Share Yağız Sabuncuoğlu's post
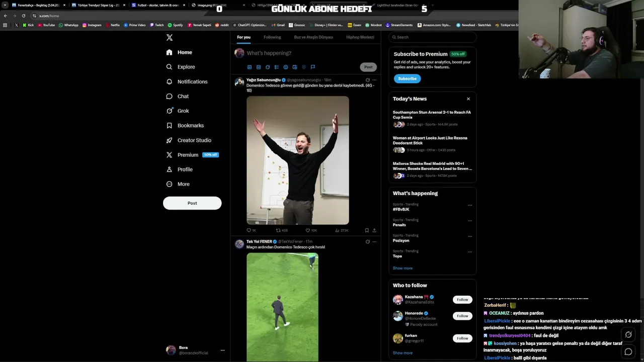This screenshot has width=644, height=362. (374, 230)
